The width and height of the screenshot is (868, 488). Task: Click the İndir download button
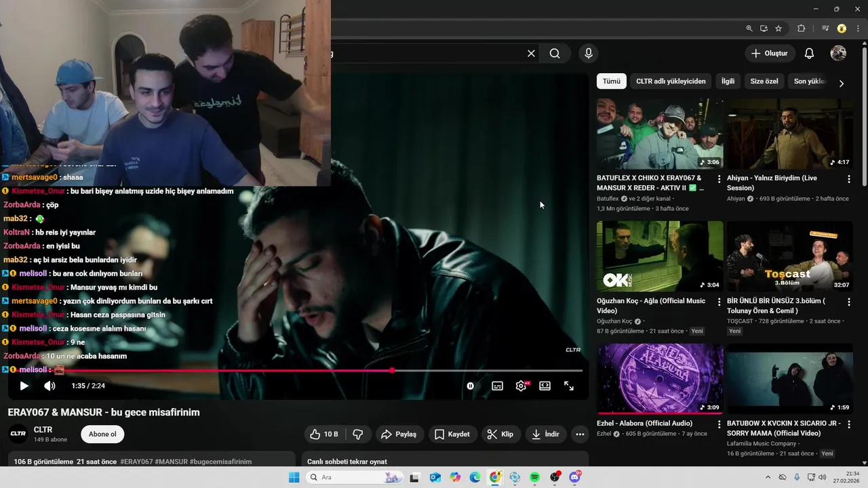(x=545, y=434)
